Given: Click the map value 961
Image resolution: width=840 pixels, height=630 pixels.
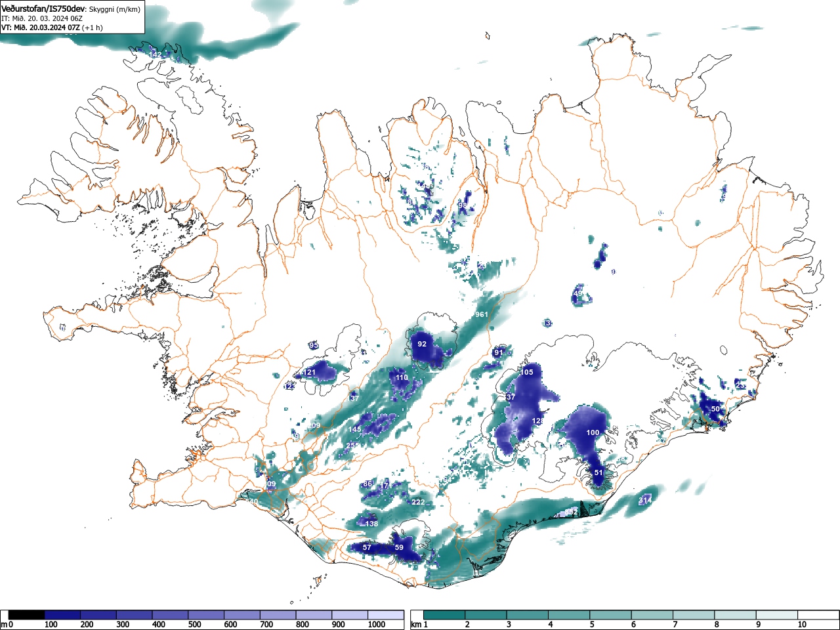Looking at the screenshot, I should pyautogui.click(x=482, y=314).
